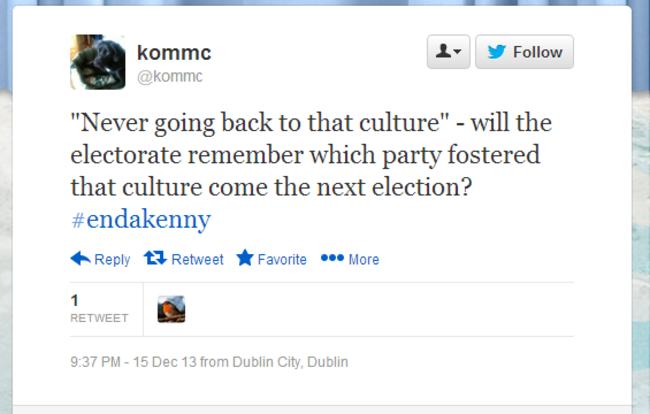Open kommc's profile avatar picture

click(97, 62)
